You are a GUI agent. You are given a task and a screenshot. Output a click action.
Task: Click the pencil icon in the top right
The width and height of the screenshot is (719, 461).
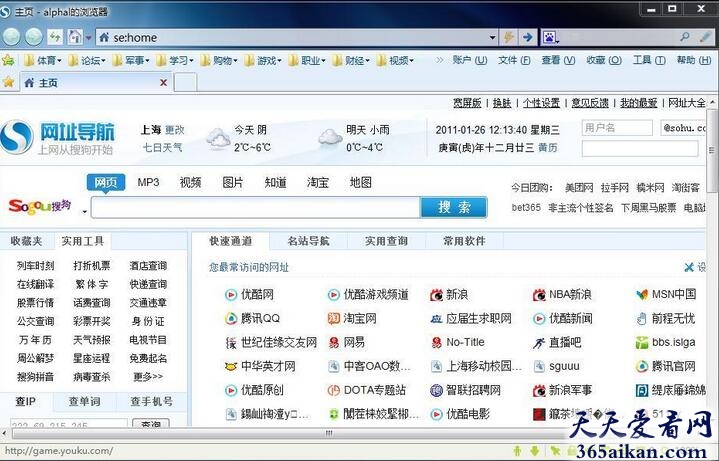tap(705, 37)
